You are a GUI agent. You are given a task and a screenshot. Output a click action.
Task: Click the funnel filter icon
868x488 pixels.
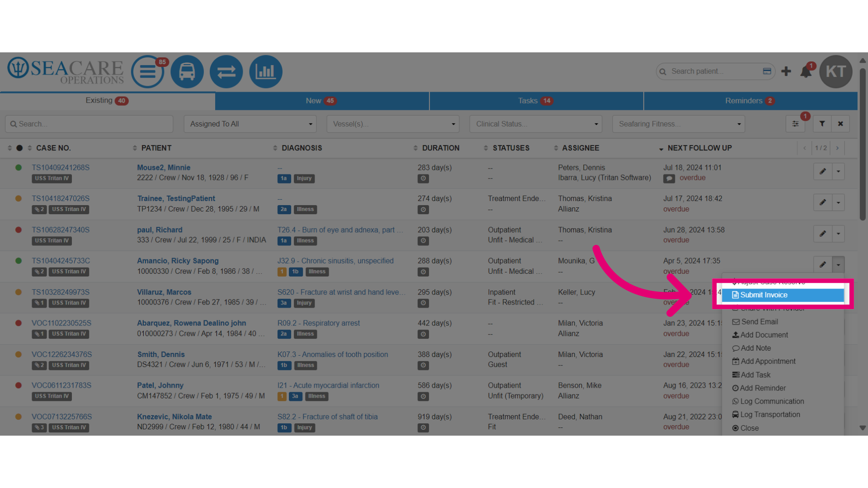point(822,124)
